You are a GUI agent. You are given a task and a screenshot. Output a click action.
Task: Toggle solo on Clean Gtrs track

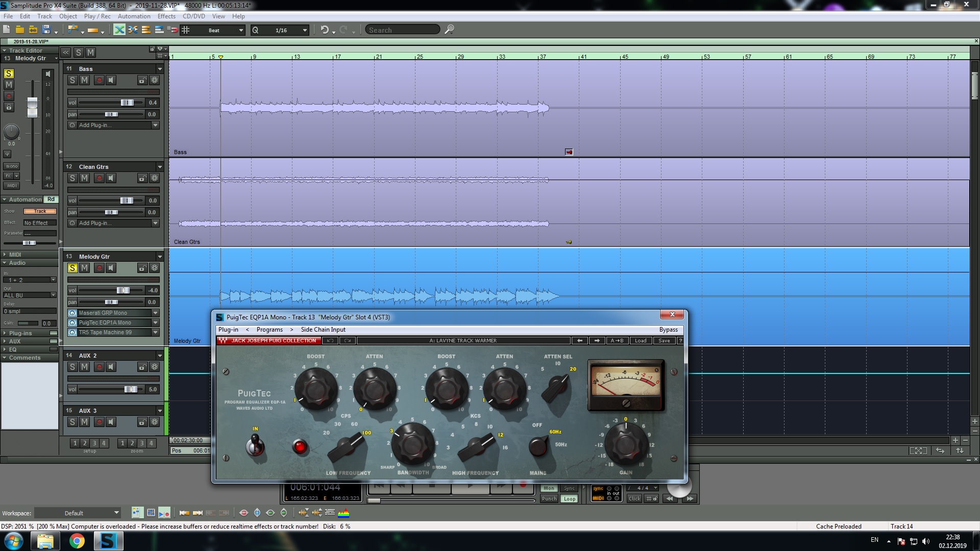click(x=72, y=178)
